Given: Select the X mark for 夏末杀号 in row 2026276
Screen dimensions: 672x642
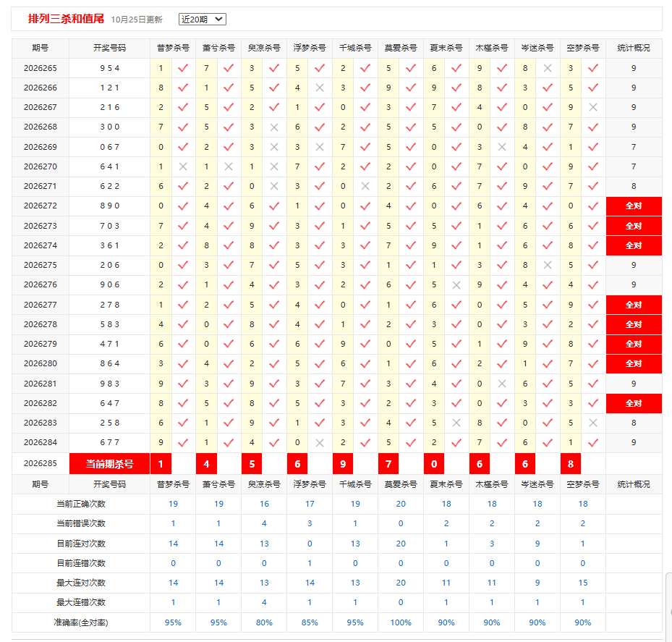Looking at the screenshot, I should (456, 284).
